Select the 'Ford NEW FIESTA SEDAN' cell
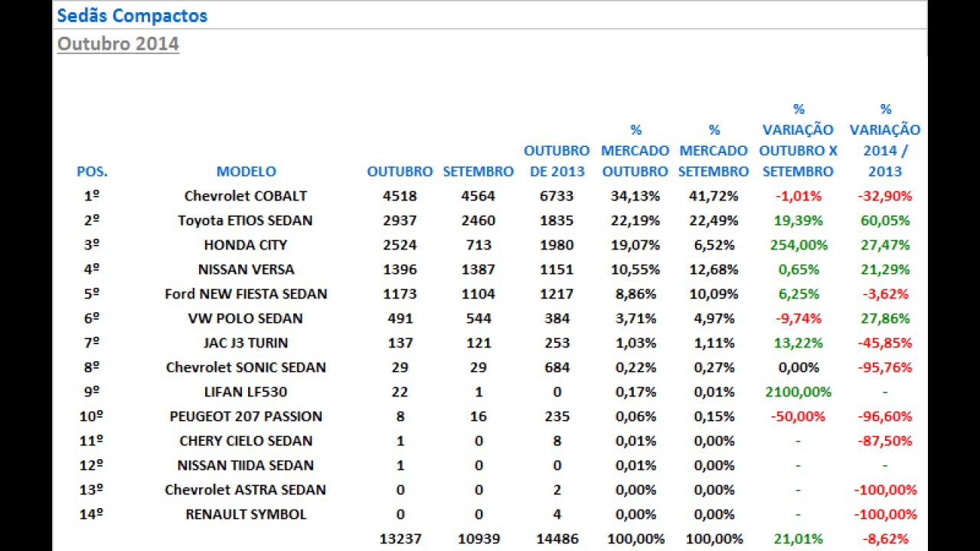980x551 pixels. click(246, 294)
